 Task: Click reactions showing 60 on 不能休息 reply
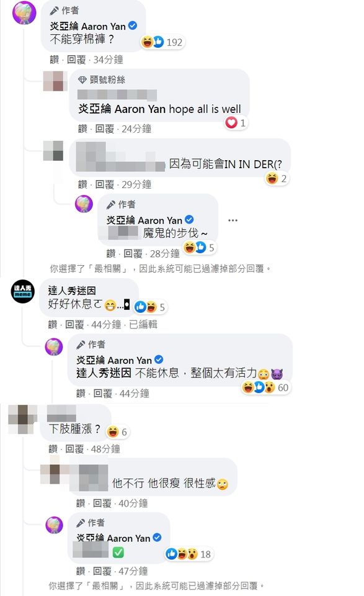coord(265,387)
